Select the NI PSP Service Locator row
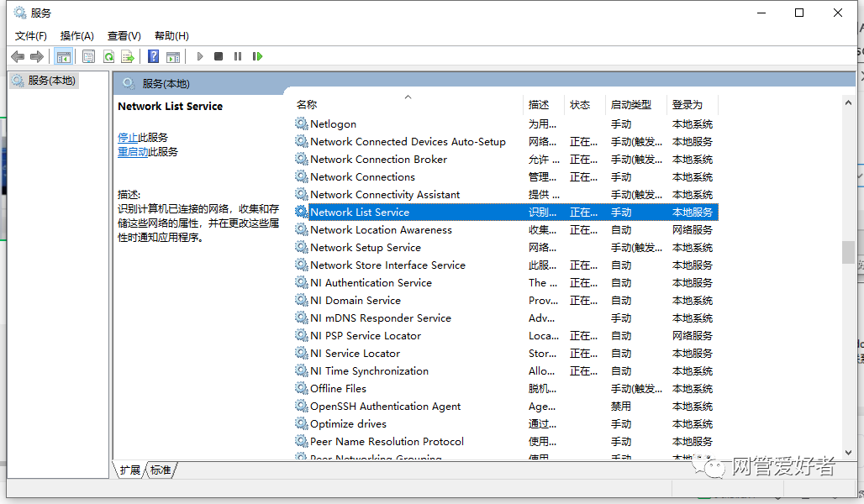Viewport: 864px width, 504px height. 506,335
